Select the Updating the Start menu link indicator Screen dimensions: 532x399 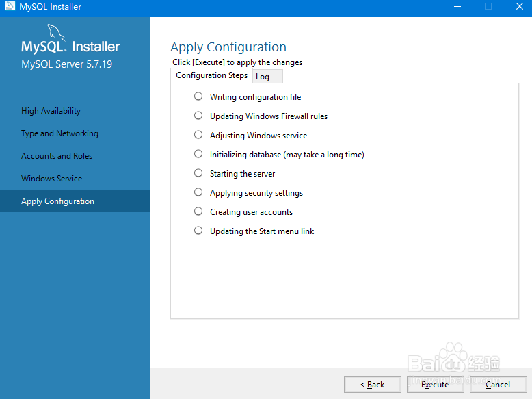coord(198,231)
